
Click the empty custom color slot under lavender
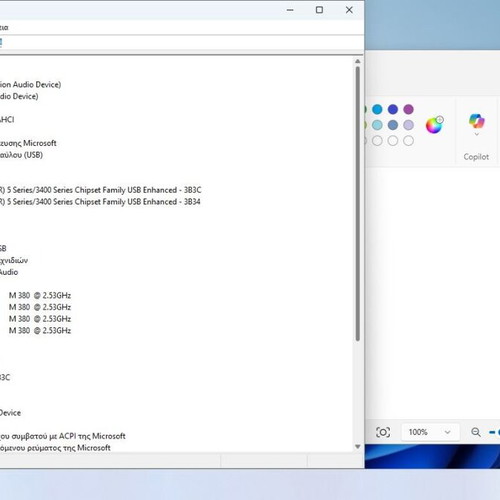click(408, 141)
